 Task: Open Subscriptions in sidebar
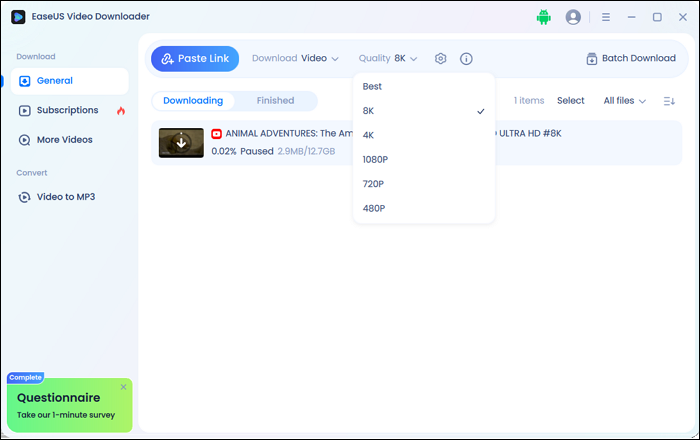(70, 110)
